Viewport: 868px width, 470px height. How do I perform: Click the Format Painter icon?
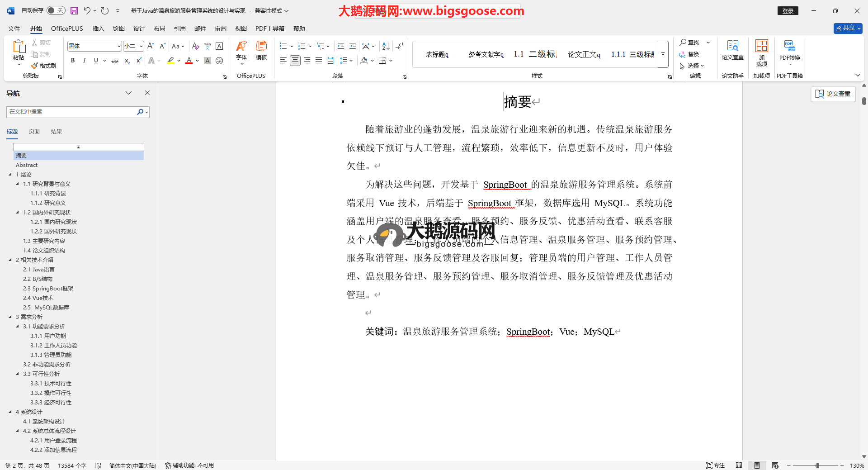(44, 66)
